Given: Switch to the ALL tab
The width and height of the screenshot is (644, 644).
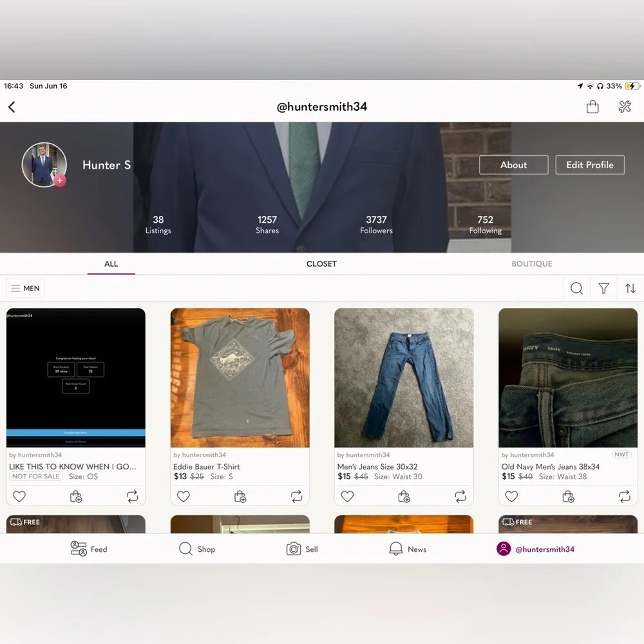Looking at the screenshot, I should (111, 263).
